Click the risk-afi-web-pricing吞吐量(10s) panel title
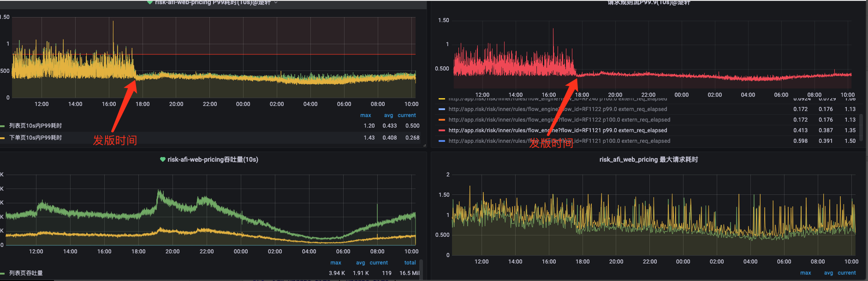 pyautogui.click(x=213, y=159)
